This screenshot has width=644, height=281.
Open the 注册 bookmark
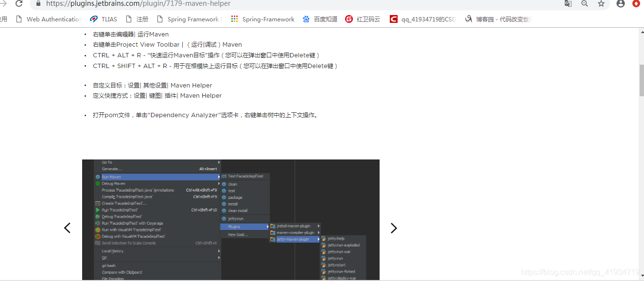[x=137, y=19]
